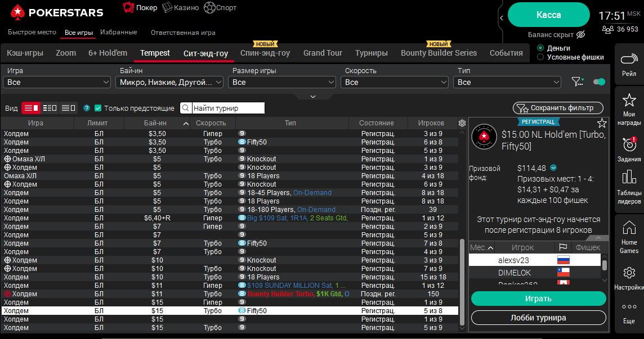644x339 pixels.
Task: Open the Размер игры dropdown
Action: pyautogui.click(x=282, y=82)
